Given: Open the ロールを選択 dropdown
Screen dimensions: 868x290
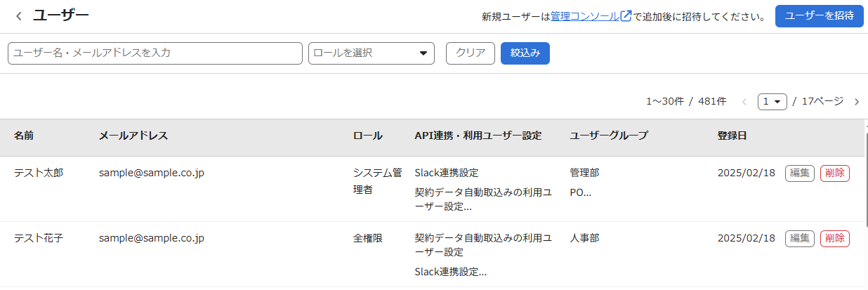Looking at the screenshot, I should coord(371,53).
